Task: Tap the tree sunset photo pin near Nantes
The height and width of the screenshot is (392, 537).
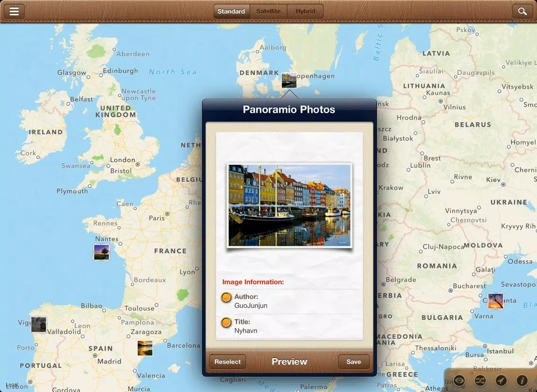Action: [x=101, y=252]
